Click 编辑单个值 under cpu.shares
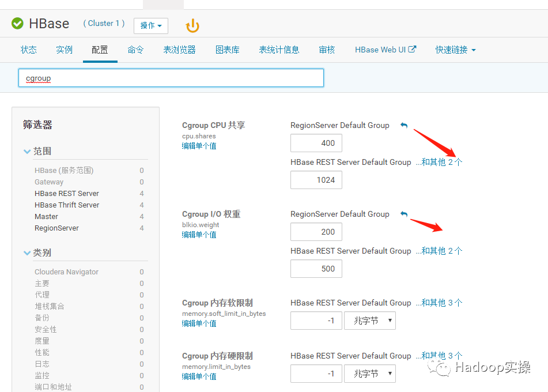548x392 pixels. tap(199, 146)
